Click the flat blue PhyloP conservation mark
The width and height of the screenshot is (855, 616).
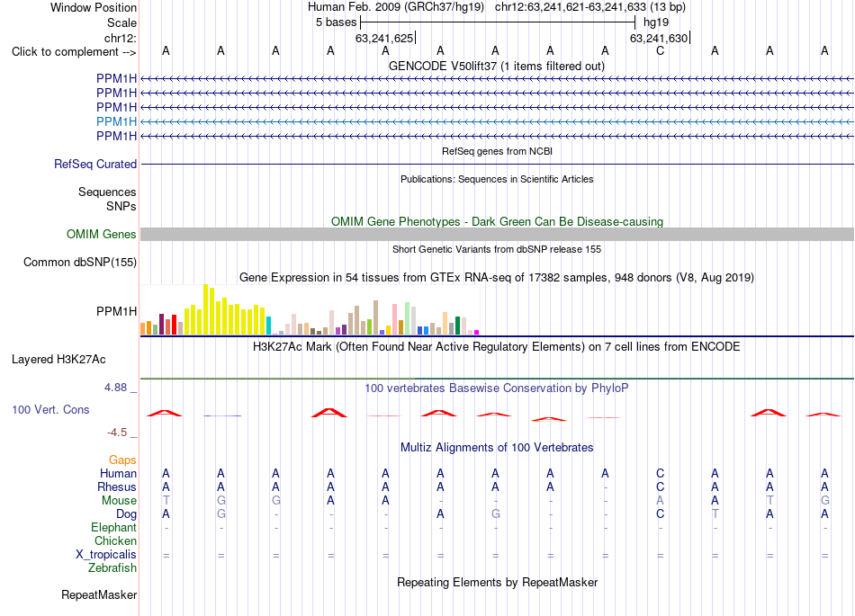222,416
